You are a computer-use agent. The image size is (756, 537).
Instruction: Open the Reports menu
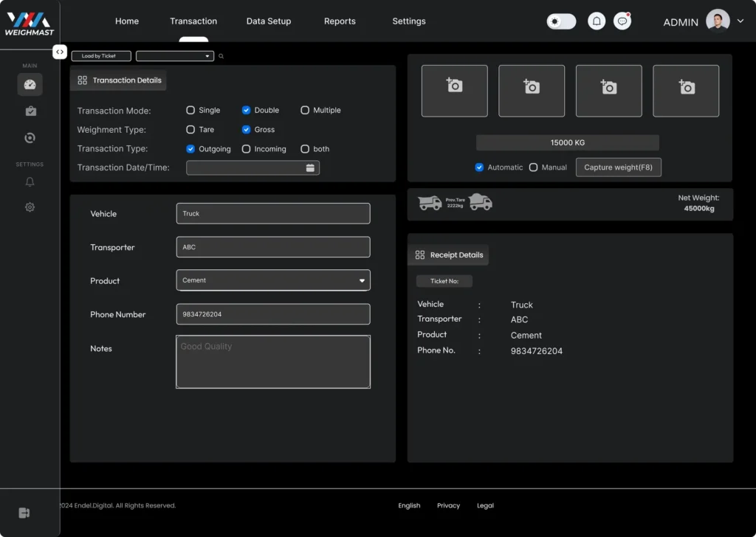[x=340, y=21]
